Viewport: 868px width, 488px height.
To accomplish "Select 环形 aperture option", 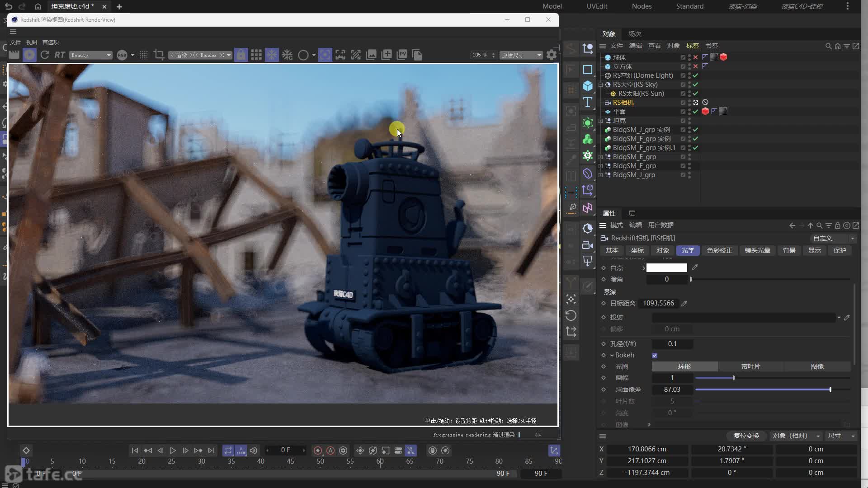I will coord(684,366).
